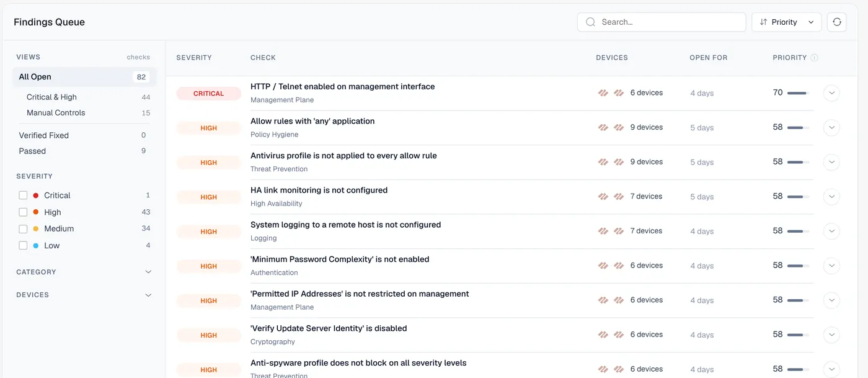The image size is (868, 378).
Task: Click first device icon in Verify Update Server row
Action: click(x=603, y=335)
